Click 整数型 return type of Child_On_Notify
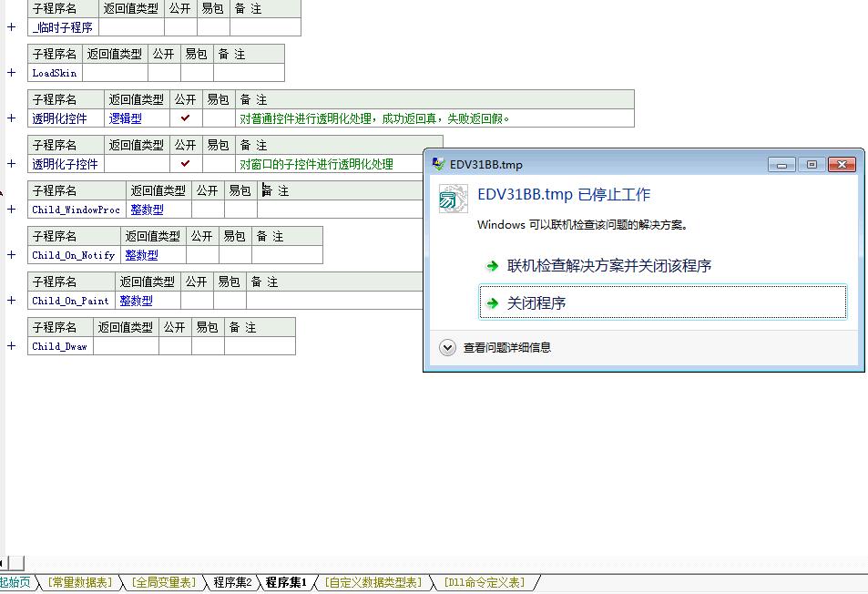 [141, 255]
